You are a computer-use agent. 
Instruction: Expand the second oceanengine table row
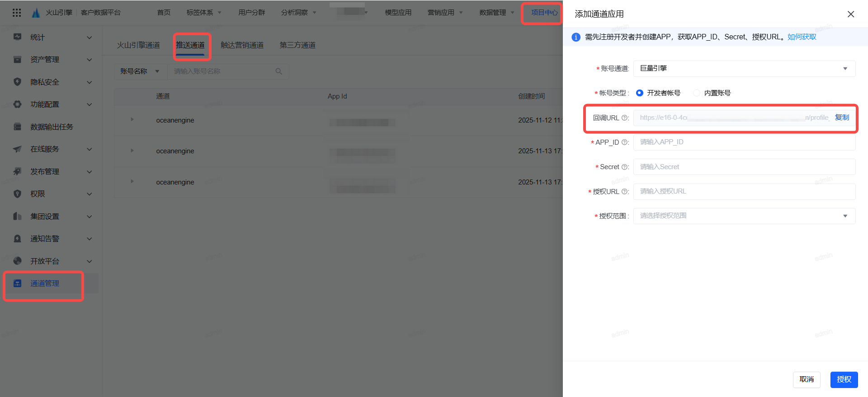click(132, 150)
